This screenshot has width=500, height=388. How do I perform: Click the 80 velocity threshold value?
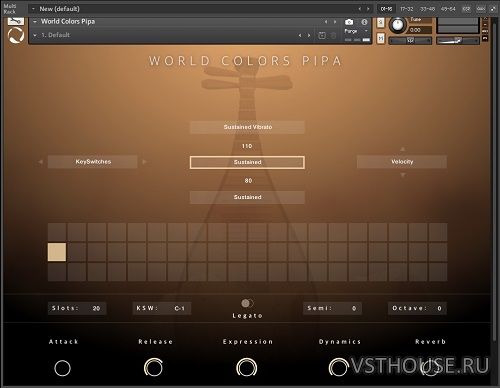(248, 181)
